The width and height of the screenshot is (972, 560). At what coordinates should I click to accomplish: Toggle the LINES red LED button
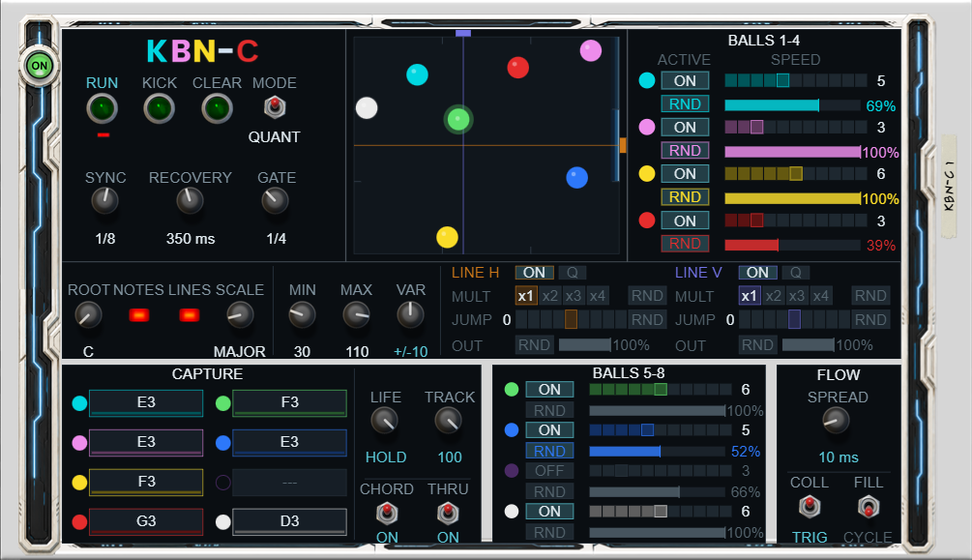pos(189,315)
